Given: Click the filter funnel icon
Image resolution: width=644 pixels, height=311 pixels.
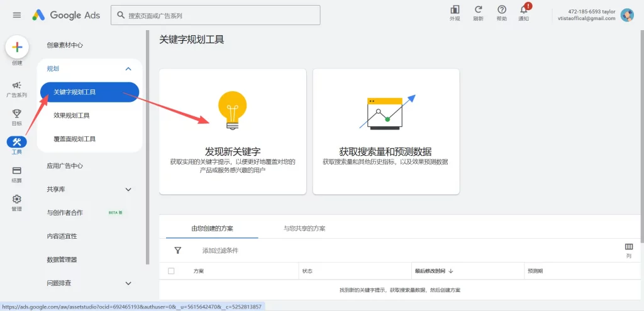Looking at the screenshot, I should (x=178, y=250).
